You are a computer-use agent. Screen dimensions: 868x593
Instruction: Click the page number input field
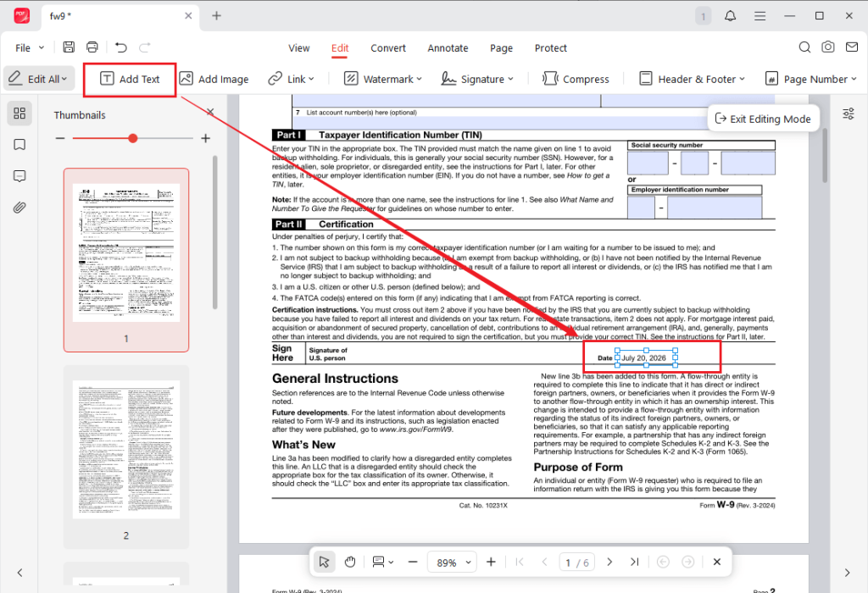pyautogui.click(x=576, y=563)
